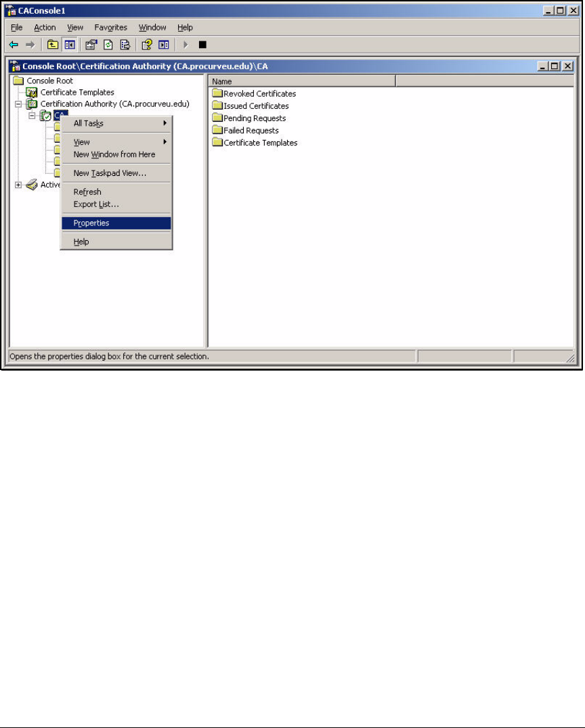The image size is (585, 728).
Task: Choose New Taskpad View...
Action: pyautogui.click(x=116, y=173)
